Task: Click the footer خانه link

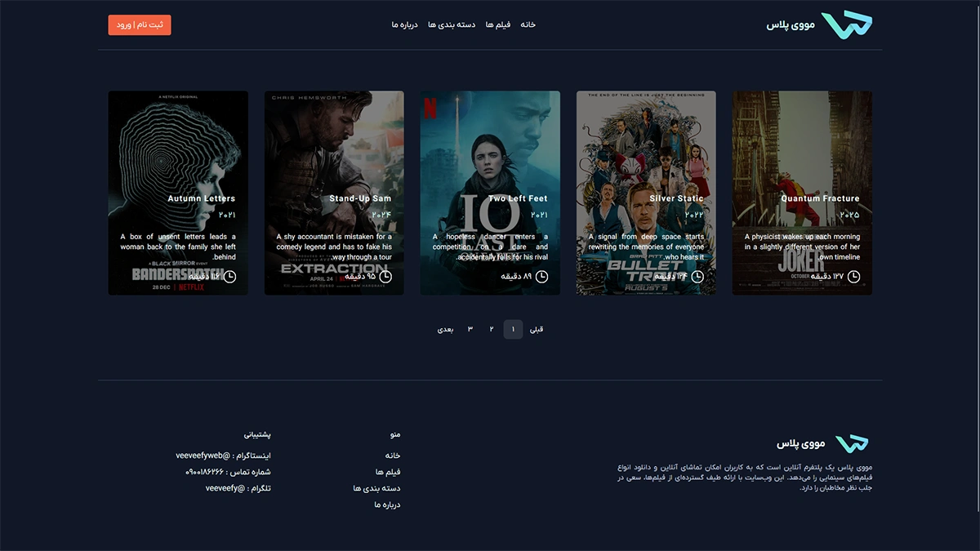Action: coord(392,455)
